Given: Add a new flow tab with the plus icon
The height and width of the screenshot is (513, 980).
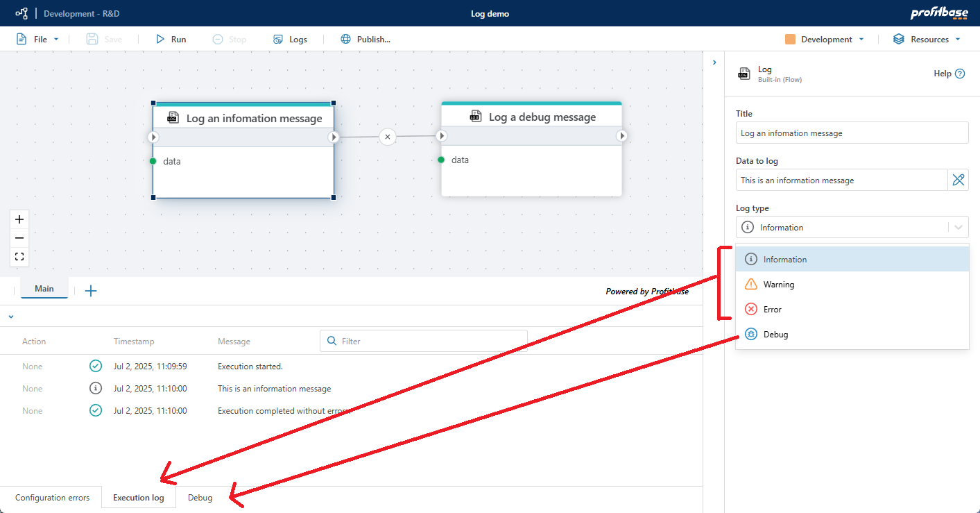Looking at the screenshot, I should click(91, 291).
